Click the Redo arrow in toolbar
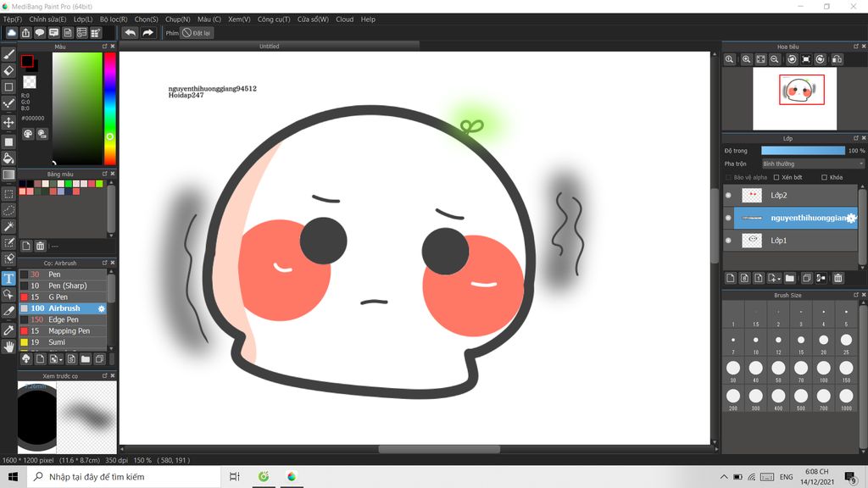This screenshot has width=868, height=488. (x=147, y=33)
